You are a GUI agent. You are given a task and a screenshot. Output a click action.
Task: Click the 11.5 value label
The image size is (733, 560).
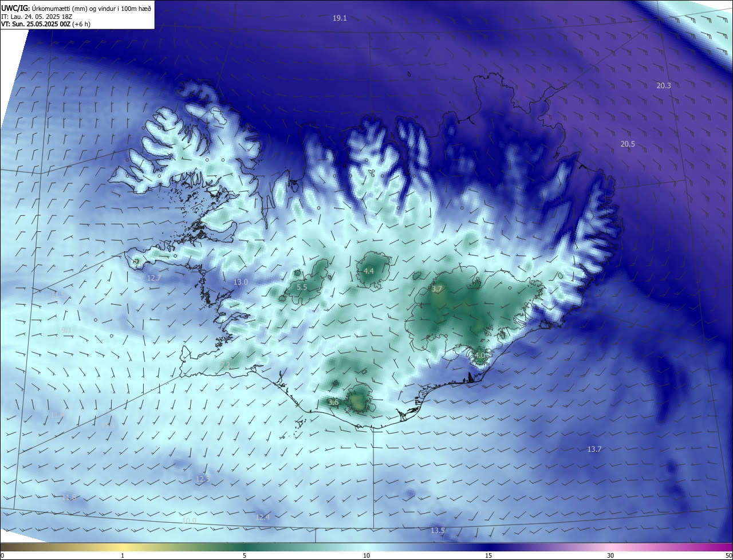[x=58, y=294]
